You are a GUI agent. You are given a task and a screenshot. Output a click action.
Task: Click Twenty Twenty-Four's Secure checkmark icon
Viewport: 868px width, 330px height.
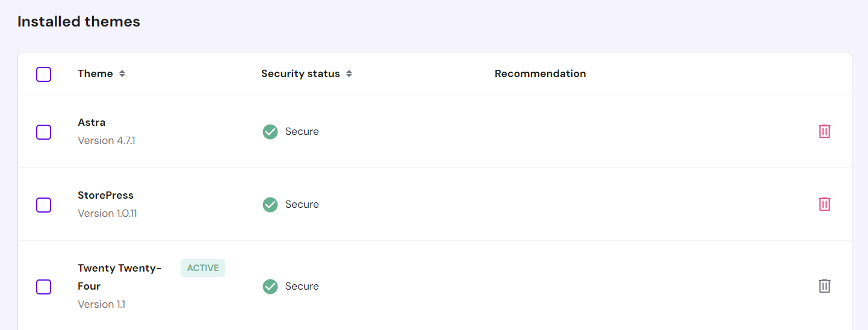tap(270, 287)
